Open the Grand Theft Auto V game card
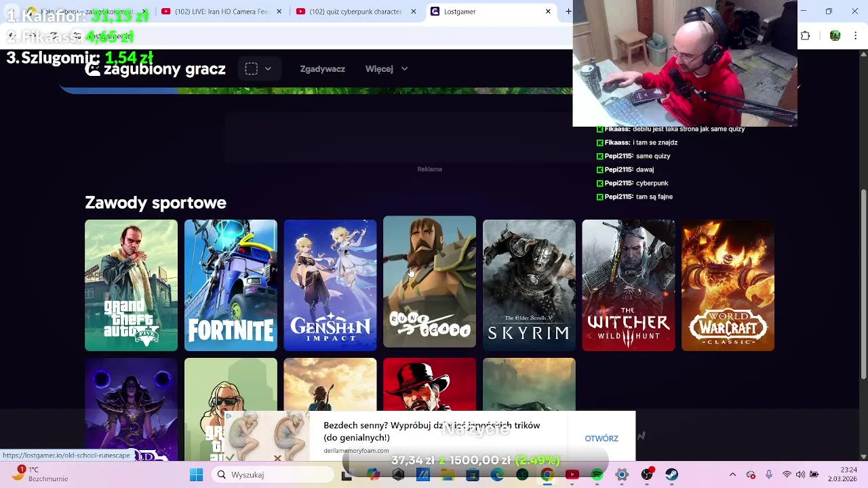The width and height of the screenshot is (868, 488). (x=131, y=285)
